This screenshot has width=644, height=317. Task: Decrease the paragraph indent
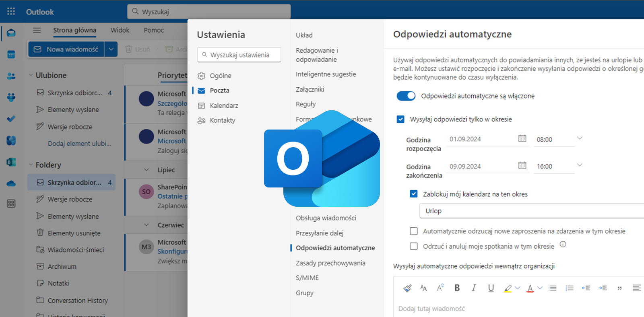pos(586,288)
